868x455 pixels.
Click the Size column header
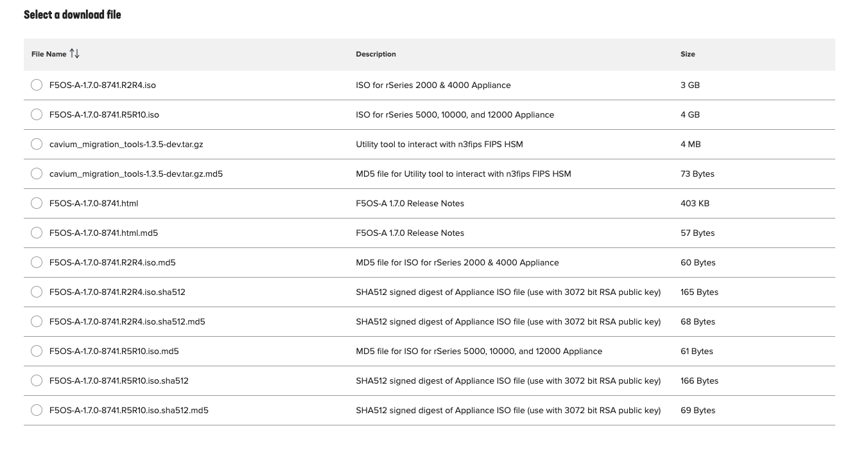[x=688, y=54]
